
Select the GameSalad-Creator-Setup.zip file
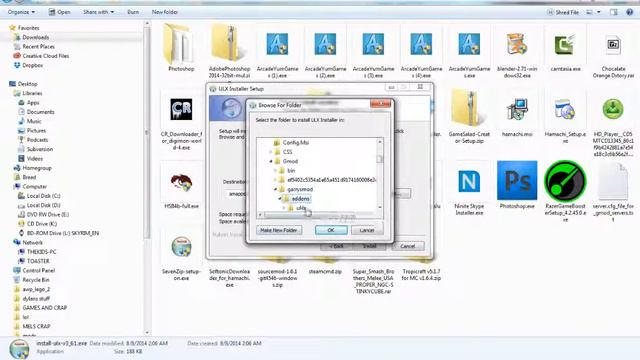[x=469, y=108]
